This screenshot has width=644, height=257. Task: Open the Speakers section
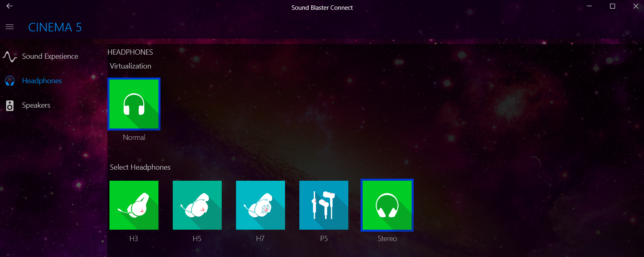36,105
